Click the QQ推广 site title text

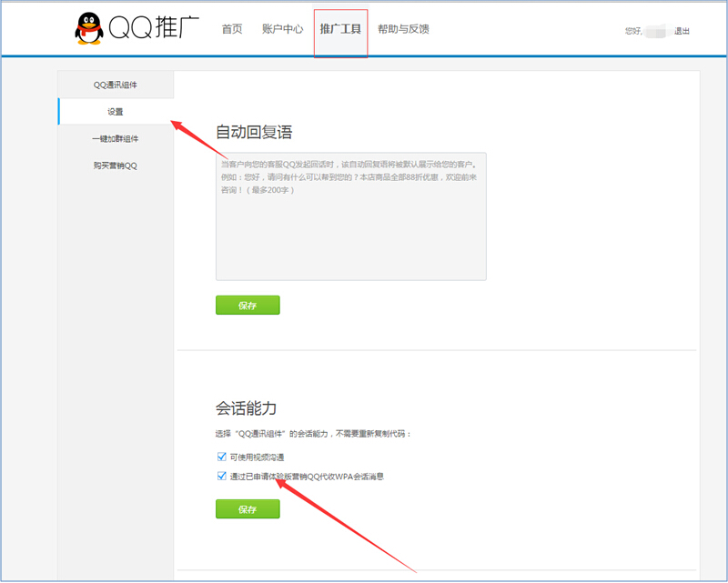154,27
